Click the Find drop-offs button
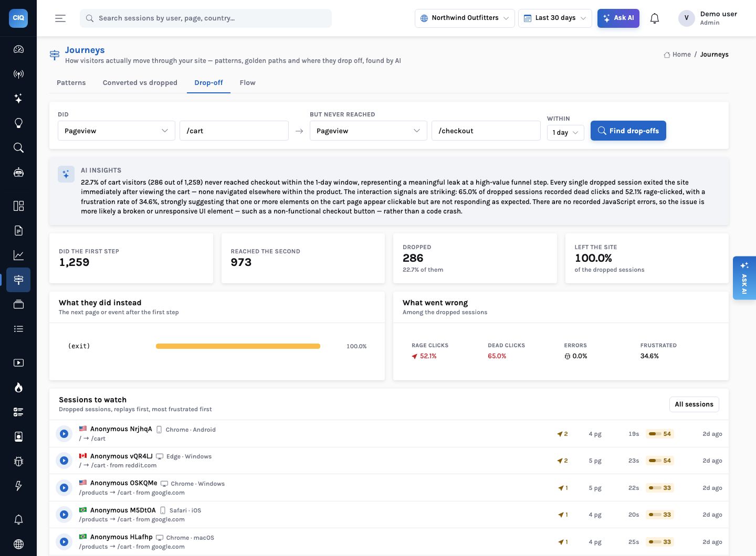 click(x=628, y=131)
